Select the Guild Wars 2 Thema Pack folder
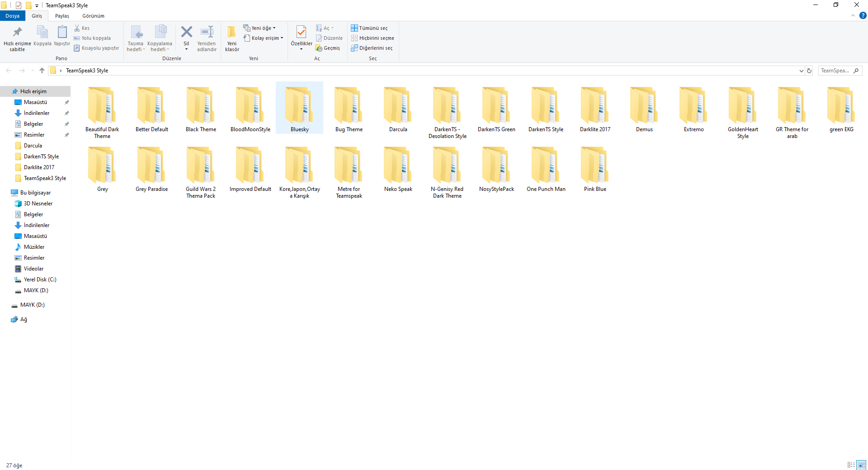868x470 pixels. tap(201, 172)
